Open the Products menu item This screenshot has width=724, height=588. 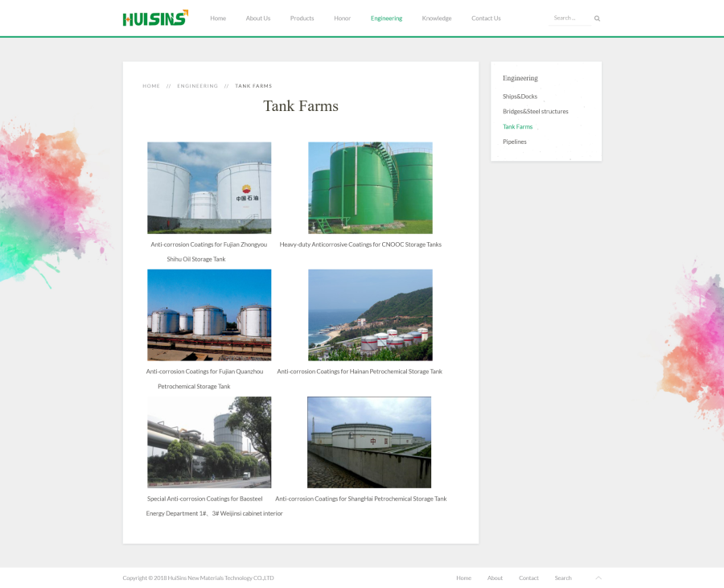point(302,19)
